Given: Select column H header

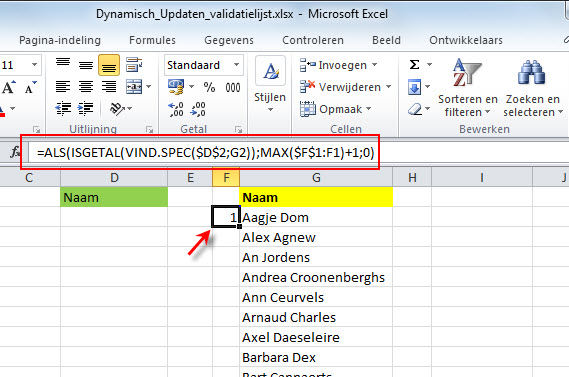Looking at the screenshot, I should [x=412, y=178].
